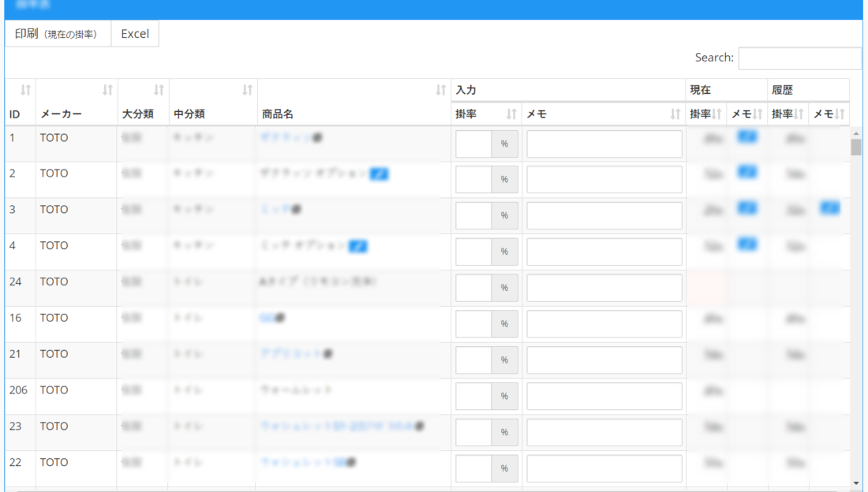868x492 pixels.
Task: Click the 掛率 percent input for row ID 206
Action: pos(473,397)
